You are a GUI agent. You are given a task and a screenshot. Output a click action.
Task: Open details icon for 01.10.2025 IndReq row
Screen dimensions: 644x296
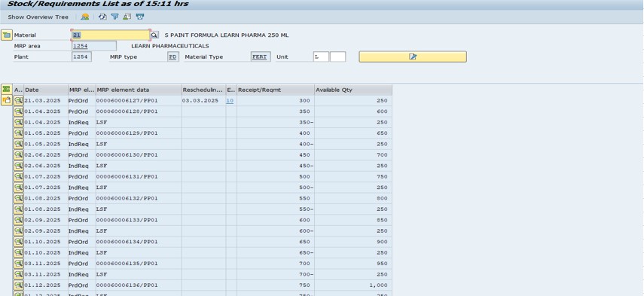click(19, 252)
